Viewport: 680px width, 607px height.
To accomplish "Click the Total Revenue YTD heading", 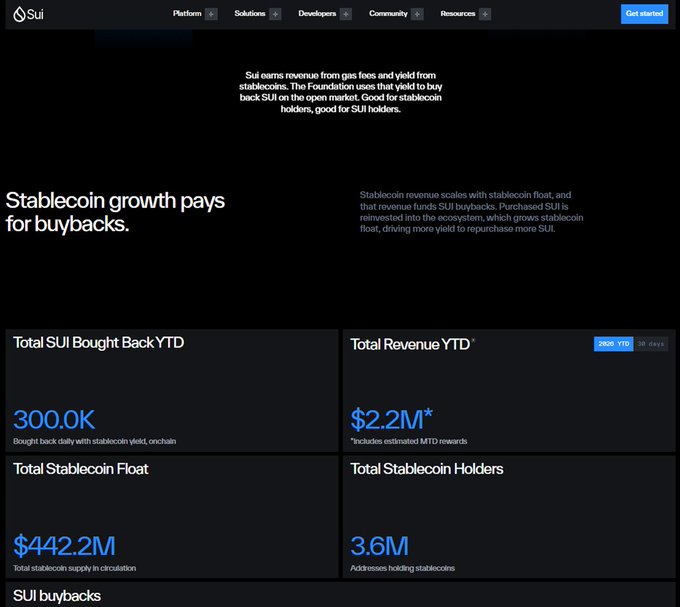I will point(410,344).
